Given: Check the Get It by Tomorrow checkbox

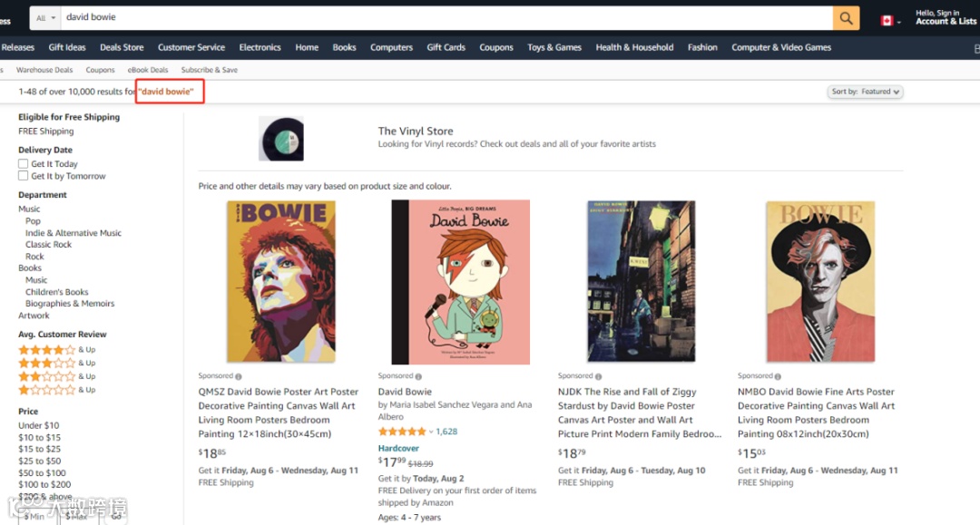Looking at the screenshot, I should tap(23, 176).
